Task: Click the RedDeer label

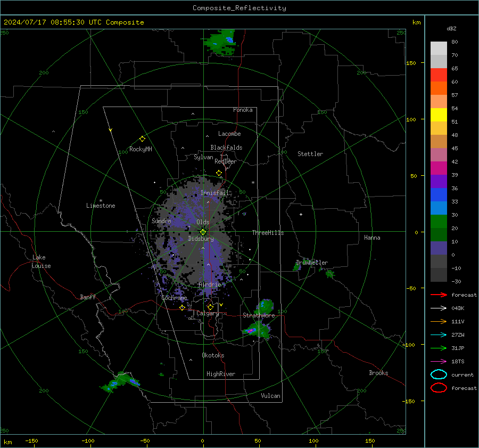Action: click(226, 161)
